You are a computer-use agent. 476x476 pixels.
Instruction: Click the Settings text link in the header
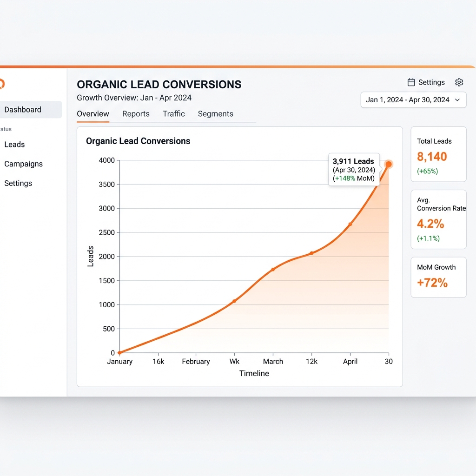(x=431, y=82)
